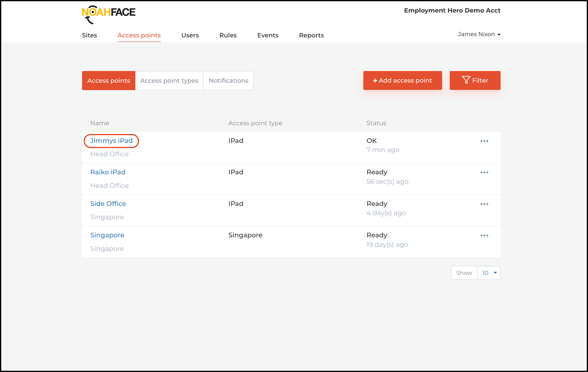This screenshot has width=588, height=372.
Task: Go to Sites in navigation
Action: point(89,35)
